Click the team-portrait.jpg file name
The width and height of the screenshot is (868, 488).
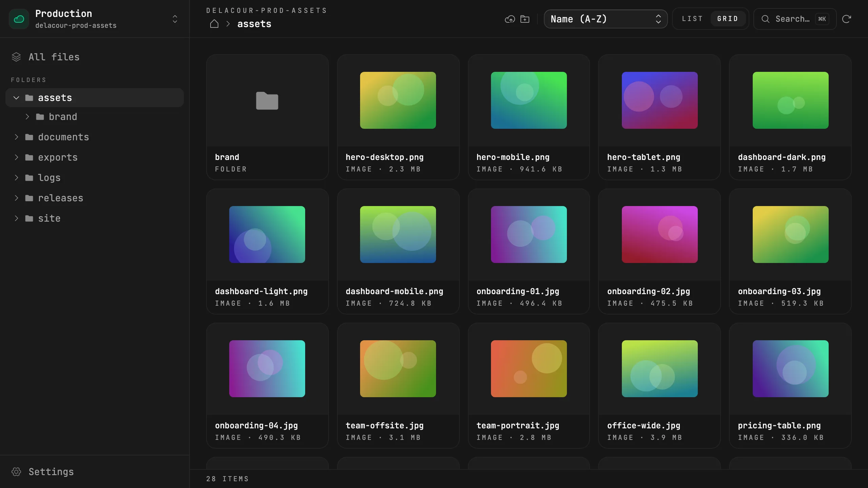(518, 426)
